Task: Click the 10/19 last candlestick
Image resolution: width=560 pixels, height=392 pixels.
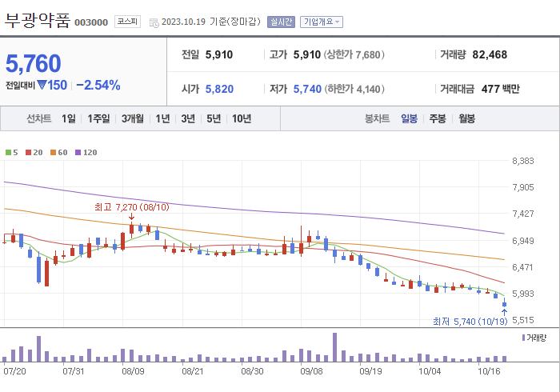Action: click(x=504, y=302)
